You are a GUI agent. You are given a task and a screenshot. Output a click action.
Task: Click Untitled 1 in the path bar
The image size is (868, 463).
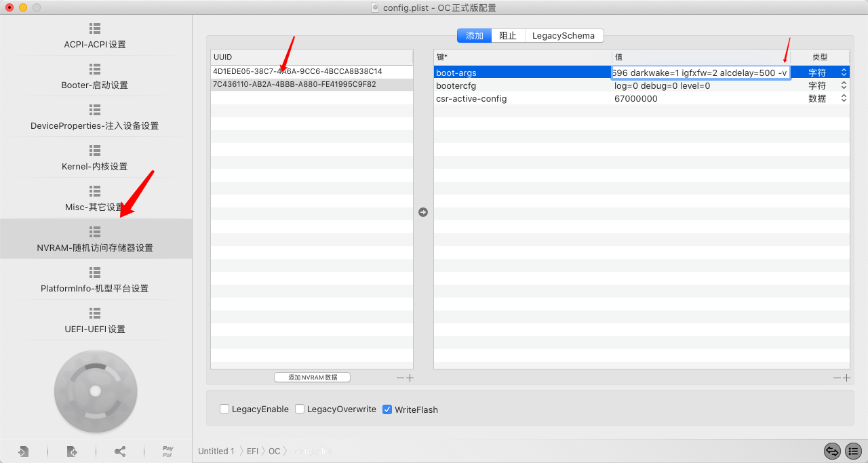(x=216, y=451)
